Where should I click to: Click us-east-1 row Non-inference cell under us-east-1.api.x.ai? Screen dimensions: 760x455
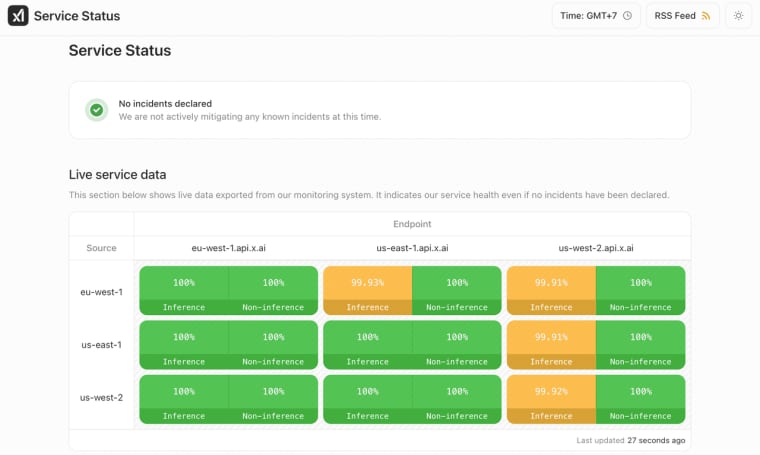[x=457, y=345]
